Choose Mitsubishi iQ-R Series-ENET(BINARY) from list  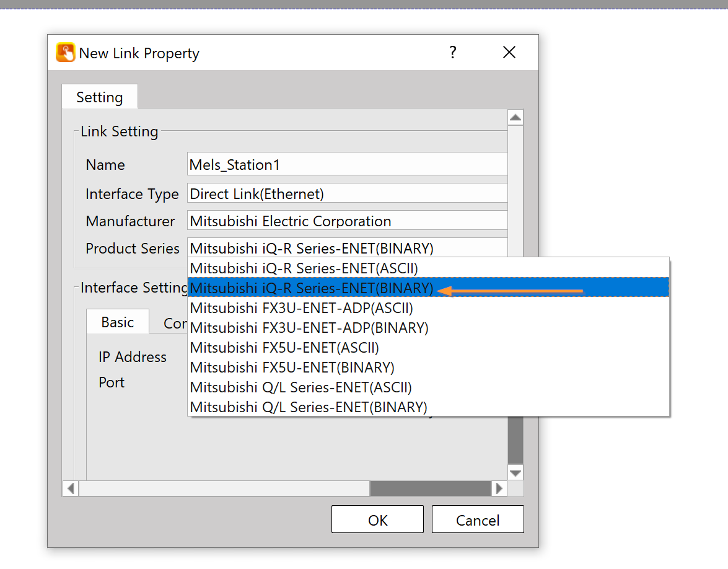(x=311, y=288)
